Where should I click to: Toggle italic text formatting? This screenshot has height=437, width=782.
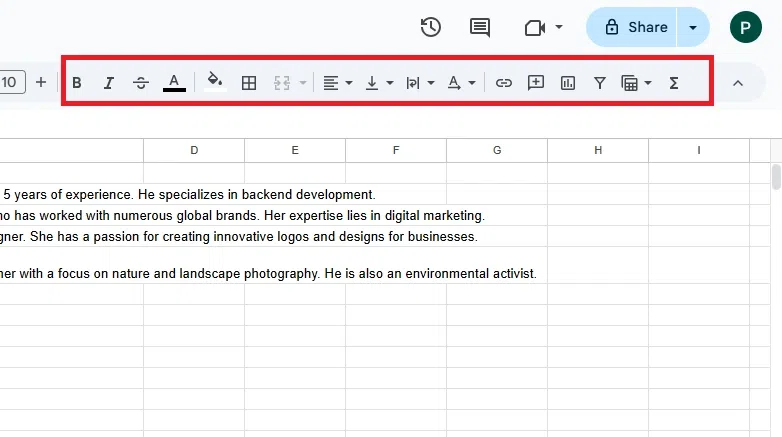point(109,83)
